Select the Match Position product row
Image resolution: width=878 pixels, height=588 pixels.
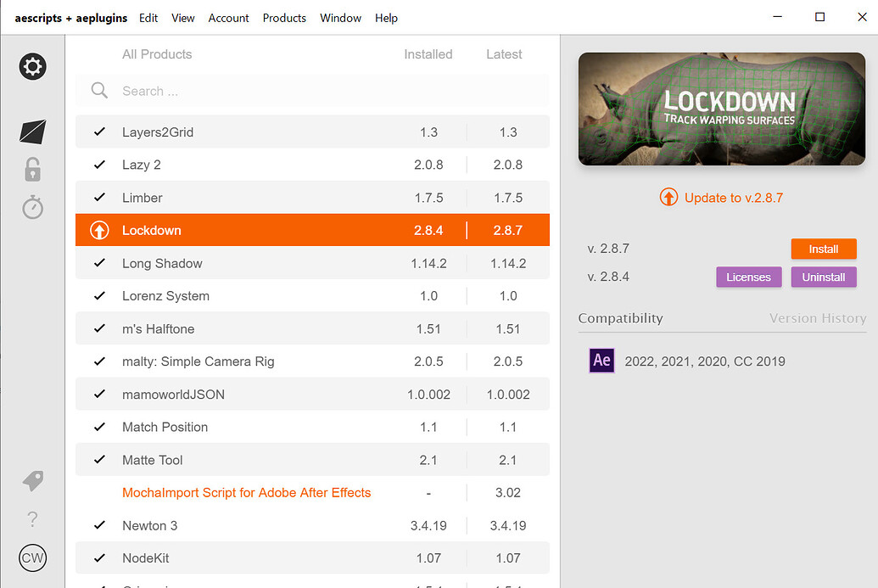pyautogui.click(x=312, y=427)
